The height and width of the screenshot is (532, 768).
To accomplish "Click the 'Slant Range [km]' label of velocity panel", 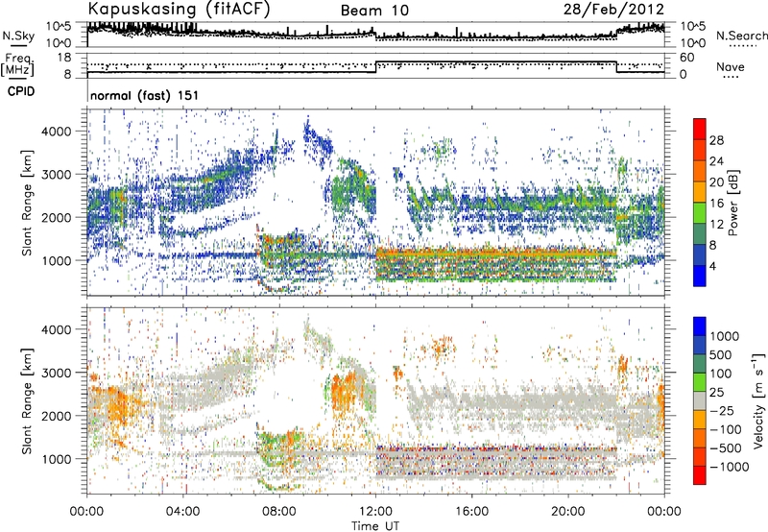I will coord(27,400).
